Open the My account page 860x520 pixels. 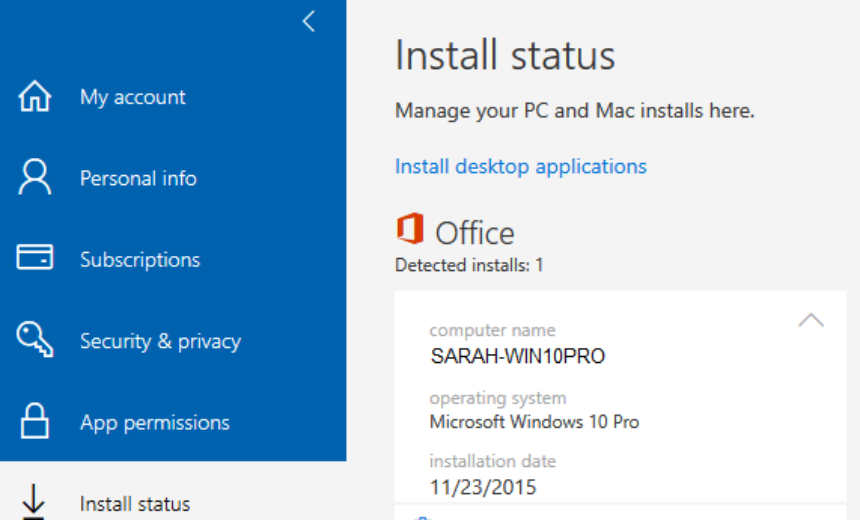[133, 98]
